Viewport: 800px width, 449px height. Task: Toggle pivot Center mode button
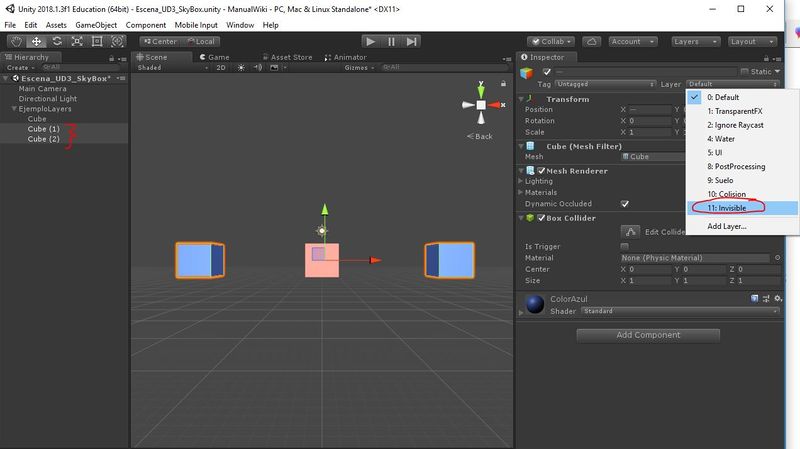tap(160, 41)
